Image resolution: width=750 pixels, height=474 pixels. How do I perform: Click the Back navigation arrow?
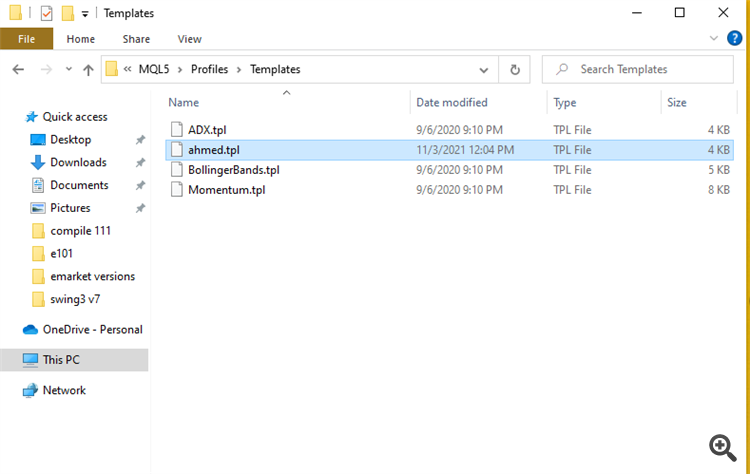pyautogui.click(x=18, y=70)
